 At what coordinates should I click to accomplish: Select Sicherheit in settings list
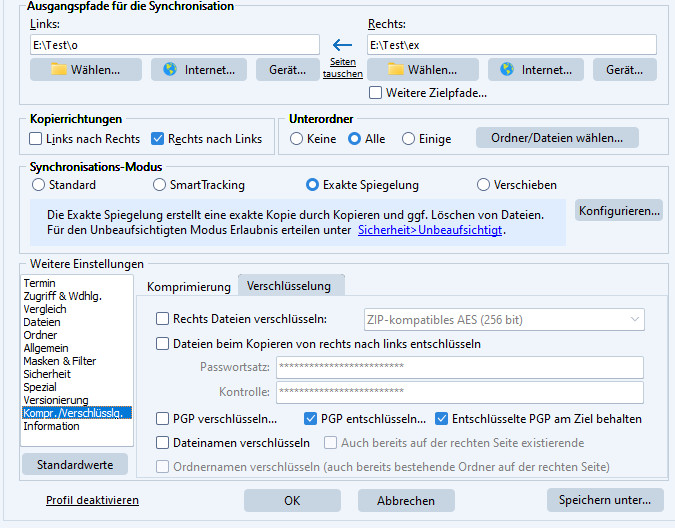pyautogui.click(x=47, y=374)
